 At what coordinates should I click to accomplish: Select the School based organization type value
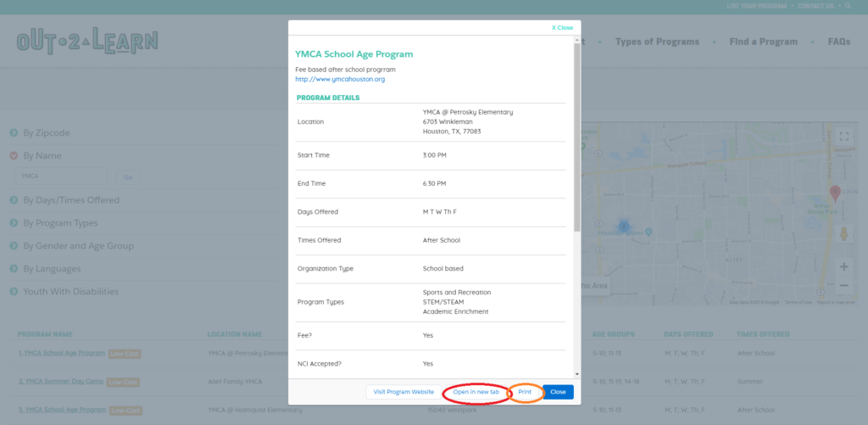442,269
